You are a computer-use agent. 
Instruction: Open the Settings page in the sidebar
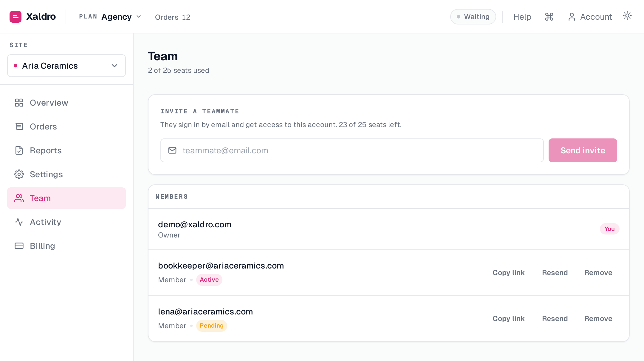click(66, 174)
